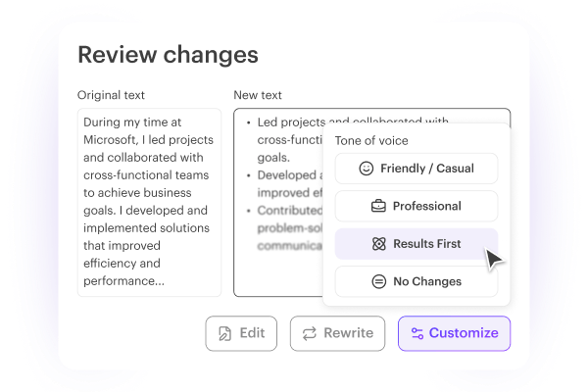Select No Changes from the tone list
Screen dimensions: 588x392
pyautogui.click(x=416, y=282)
